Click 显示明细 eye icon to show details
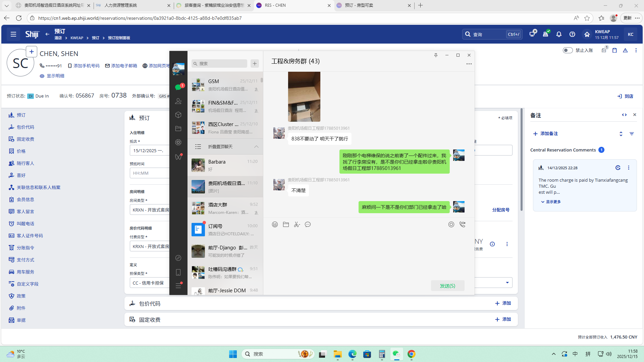Image resolution: width=644 pixels, height=362 pixels. coord(42,76)
